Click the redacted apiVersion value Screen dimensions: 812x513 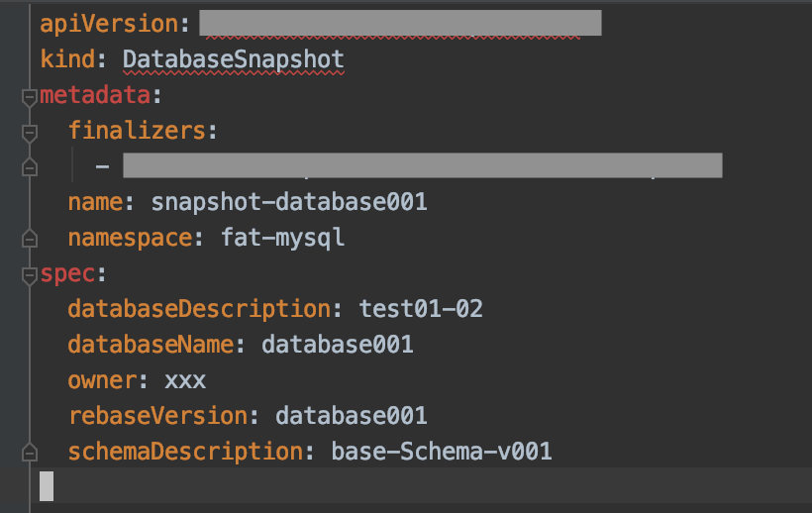[400, 23]
